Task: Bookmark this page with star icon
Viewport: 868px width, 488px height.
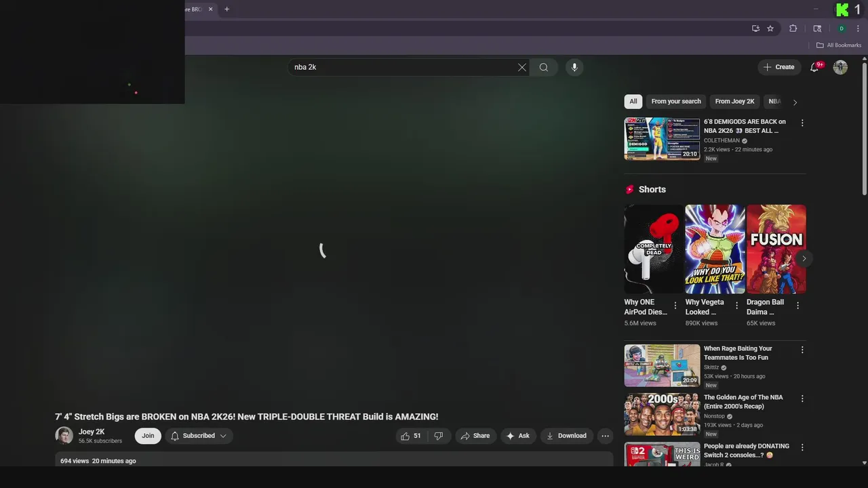Action: pyautogui.click(x=770, y=28)
